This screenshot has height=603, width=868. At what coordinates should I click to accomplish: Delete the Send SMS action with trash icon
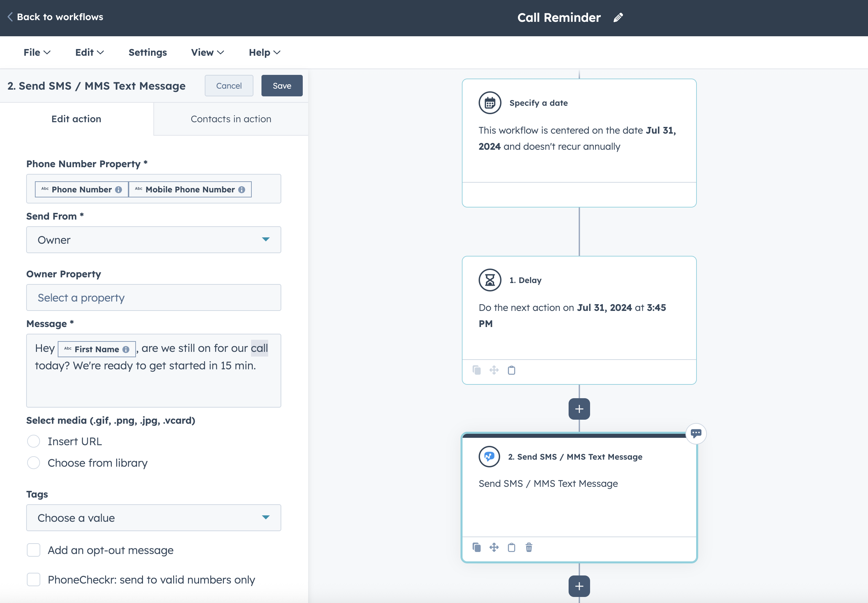click(x=529, y=547)
